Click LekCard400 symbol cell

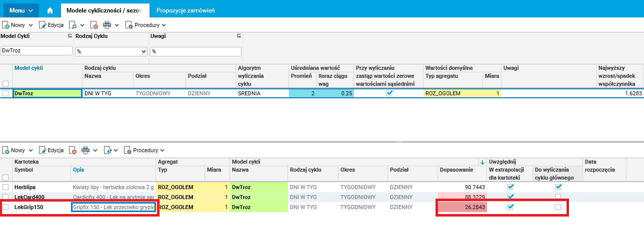pos(42,197)
